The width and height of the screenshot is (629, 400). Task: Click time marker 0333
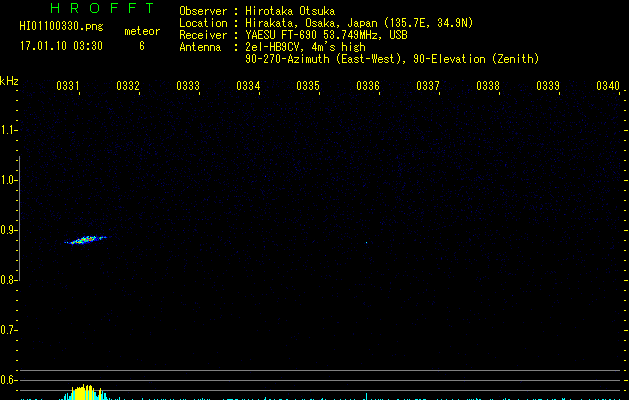click(188, 86)
